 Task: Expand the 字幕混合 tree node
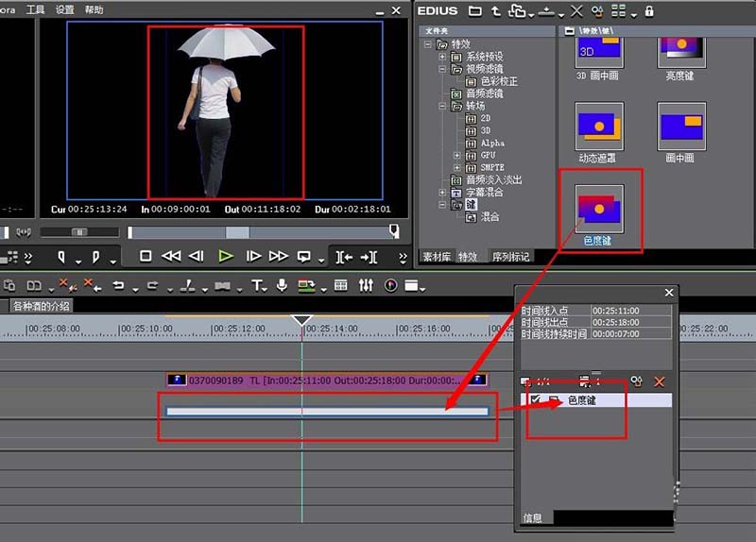[x=442, y=193]
